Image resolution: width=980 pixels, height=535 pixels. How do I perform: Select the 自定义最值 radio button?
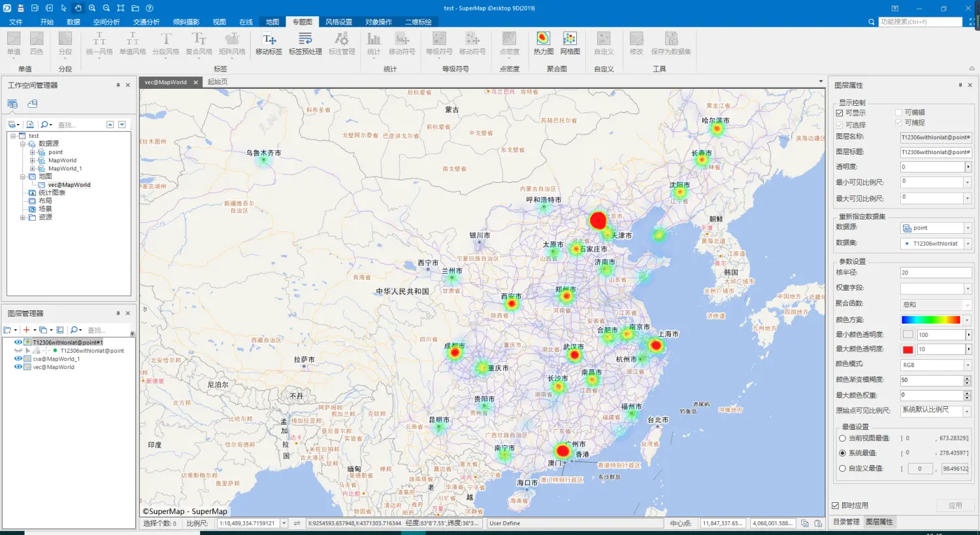click(842, 468)
